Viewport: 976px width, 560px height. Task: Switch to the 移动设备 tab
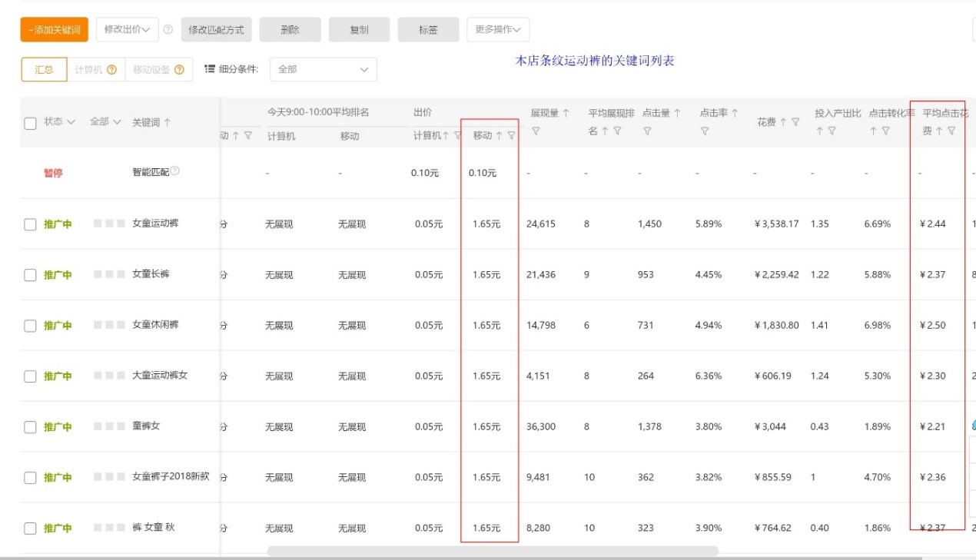click(x=158, y=69)
